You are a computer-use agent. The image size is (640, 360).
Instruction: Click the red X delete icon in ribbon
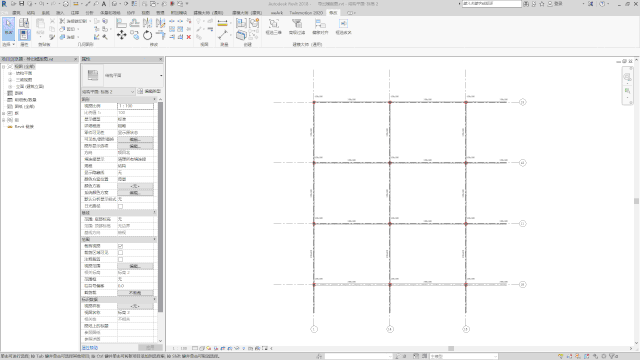189,37
